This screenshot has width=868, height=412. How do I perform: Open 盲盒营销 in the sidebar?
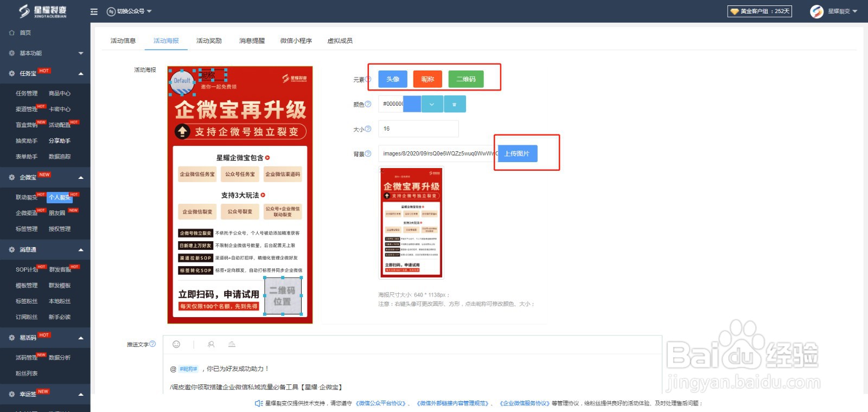point(27,125)
